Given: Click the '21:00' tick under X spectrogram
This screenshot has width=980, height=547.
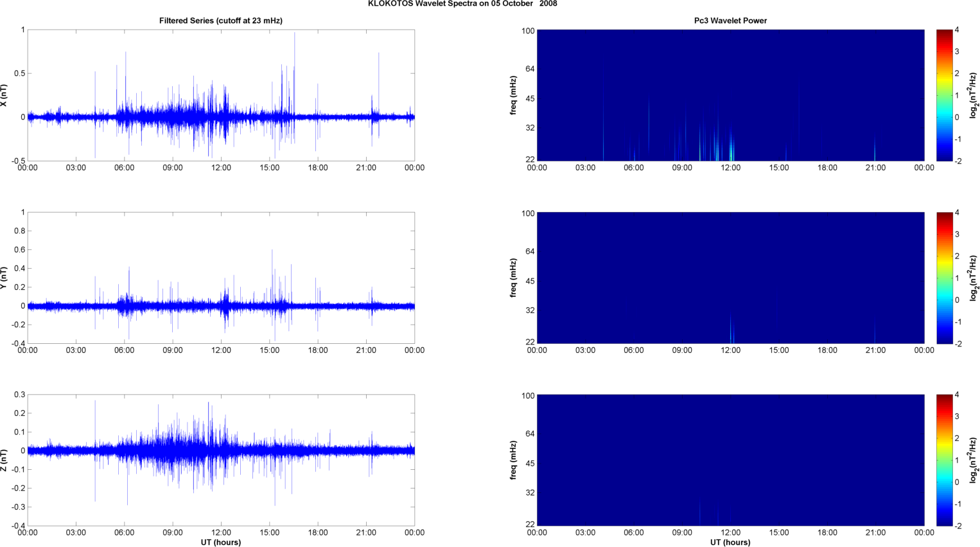Looking at the screenshot, I should click(875, 168).
